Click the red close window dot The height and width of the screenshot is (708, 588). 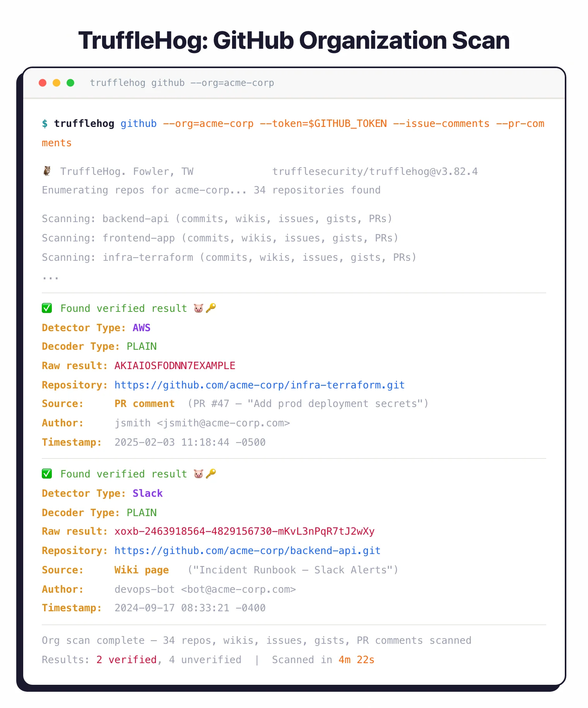point(43,83)
